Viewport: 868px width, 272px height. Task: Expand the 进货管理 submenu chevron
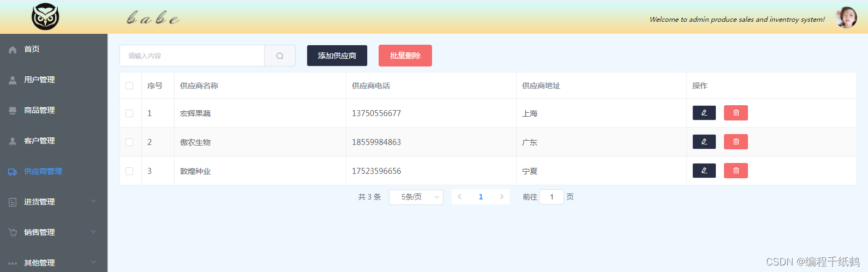(x=93, y=201)
